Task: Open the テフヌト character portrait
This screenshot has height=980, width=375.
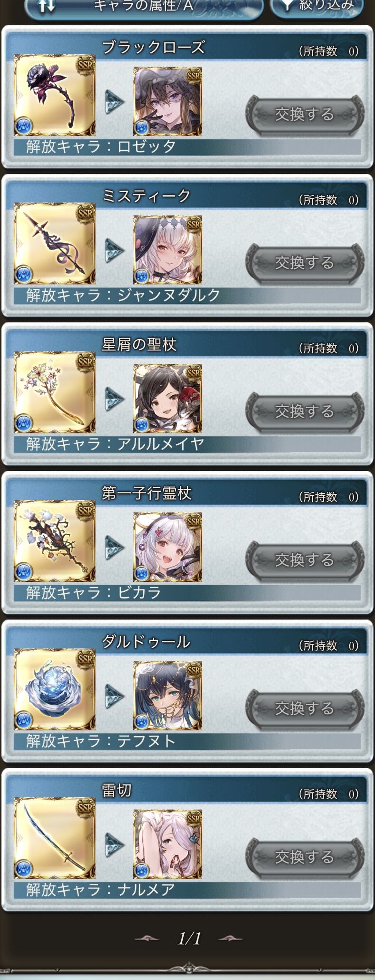Action: 168,696
